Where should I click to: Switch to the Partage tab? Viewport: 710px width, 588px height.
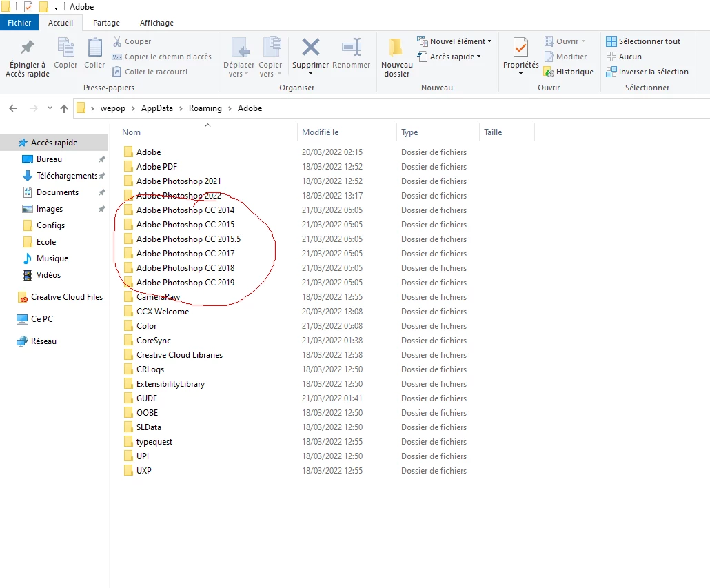pos(106,23)
